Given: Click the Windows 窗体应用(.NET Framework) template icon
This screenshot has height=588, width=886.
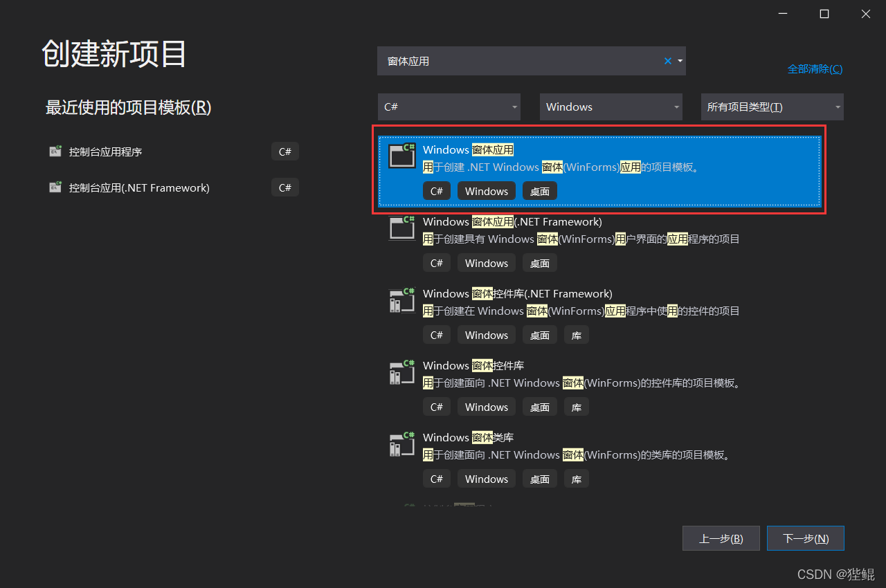Looking at the screenshot, I should click(401, 228).
